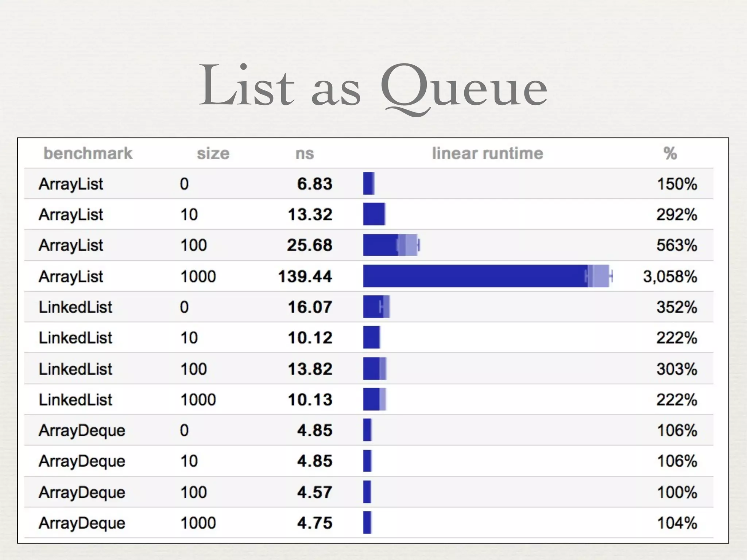The width and height of the screenshot is (747, 560).
Task: Select the 3,058% percentage cell
Action: coord(670,276)
